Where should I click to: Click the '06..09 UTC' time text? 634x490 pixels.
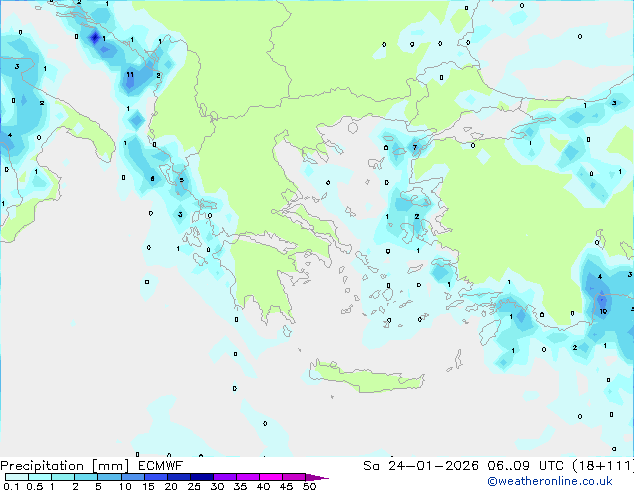click(525, 466)
